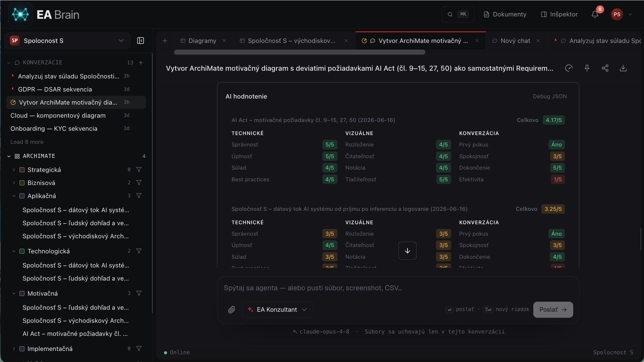Add new conversation in KONVERZÁCIE section
Viewport: 644px width, 362px height.
point(141,63)
